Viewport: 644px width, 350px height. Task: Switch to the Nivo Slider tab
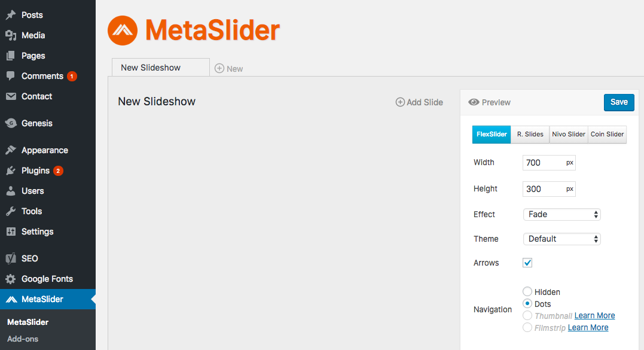[x=568, y=134]
